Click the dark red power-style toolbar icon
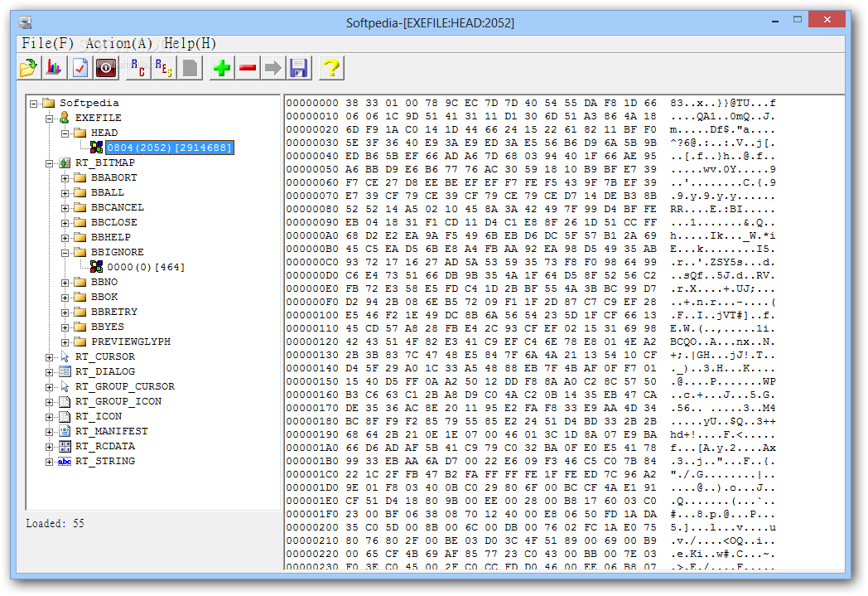The height and width of the screenshot is (596, 868). 106,68
